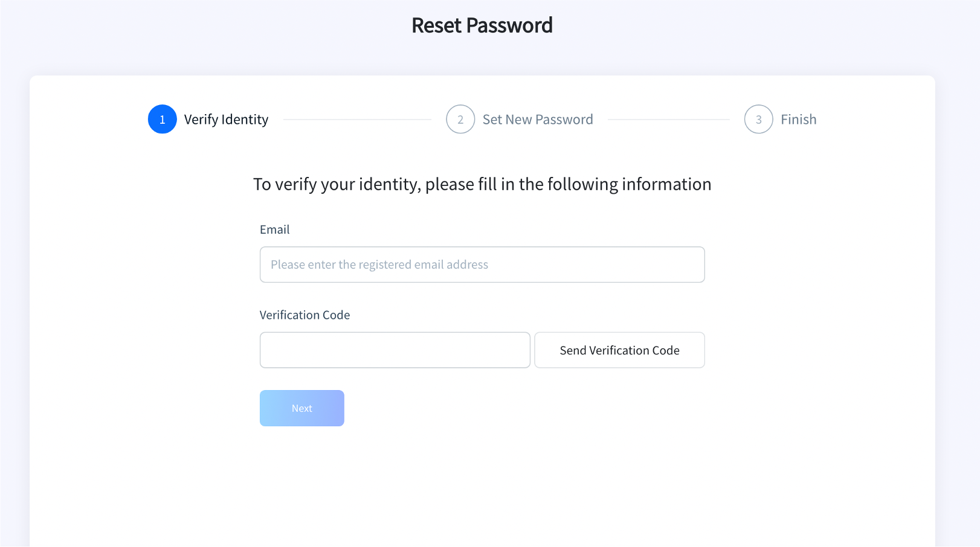Click the registered email address placeholder text
The height and width of the screenshot is (547, 980).
tap(379, 264)
